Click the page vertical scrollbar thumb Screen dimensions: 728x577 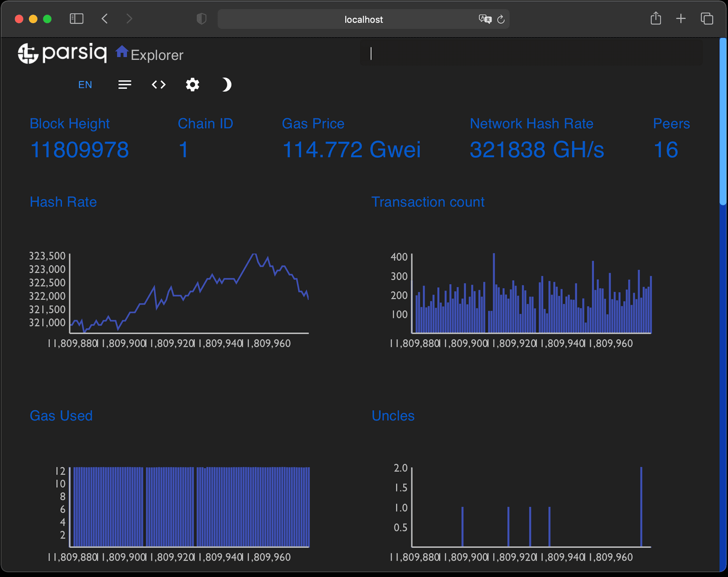723,121
